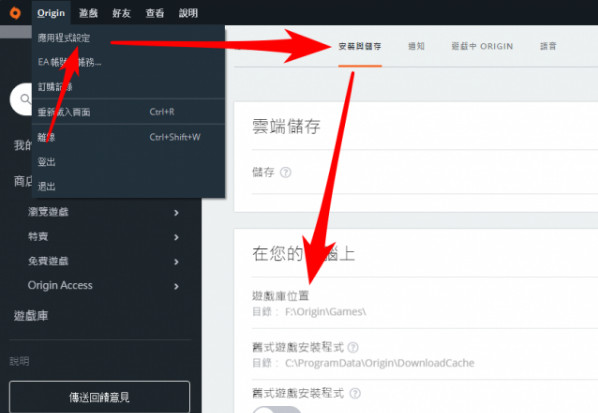Click 說明 link in sidebar
The width and height of the screenshot is (598, 413).
click(x=19, y=361)
